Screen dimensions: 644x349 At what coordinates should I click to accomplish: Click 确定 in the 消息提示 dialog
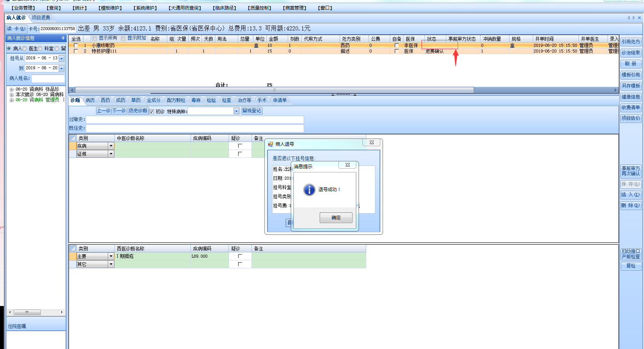tap(336, 218)
